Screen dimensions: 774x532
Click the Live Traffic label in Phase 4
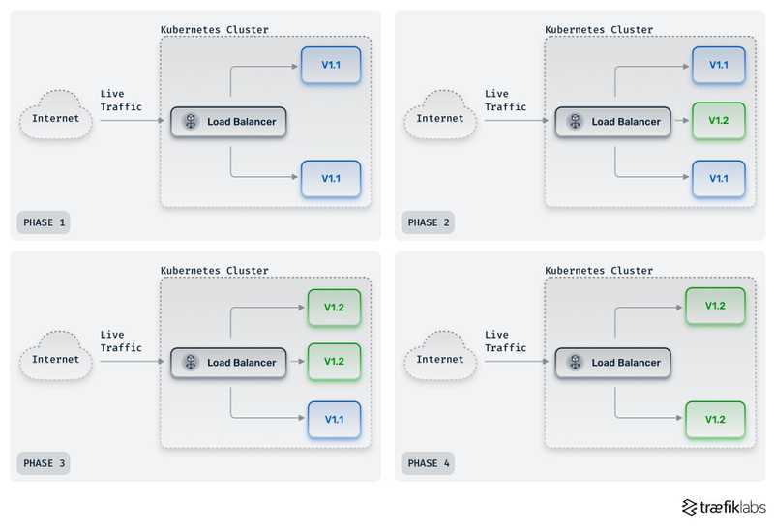506,341
